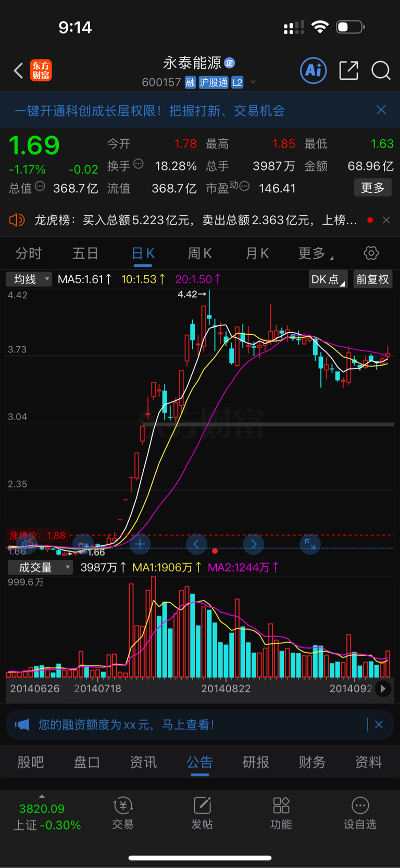Tap the Wi-Fi status icon
The height and width of the screenshot is (868, 400).
coord(320,27)
